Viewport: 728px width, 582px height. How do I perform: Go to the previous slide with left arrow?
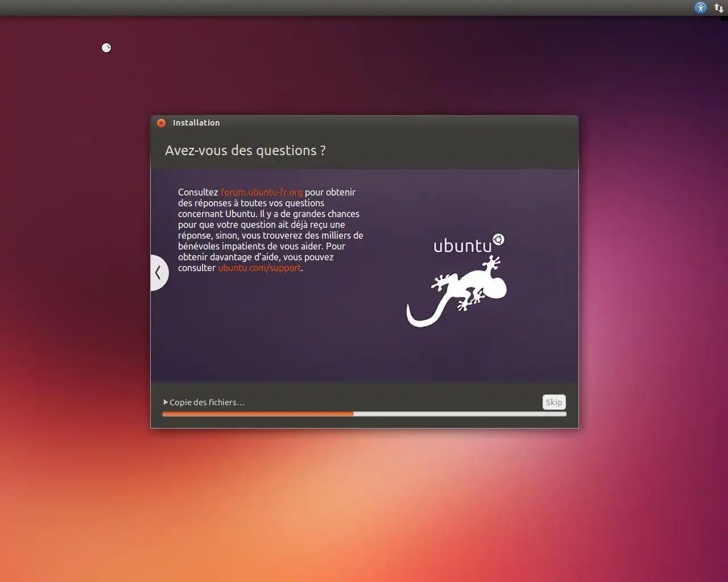159,273
